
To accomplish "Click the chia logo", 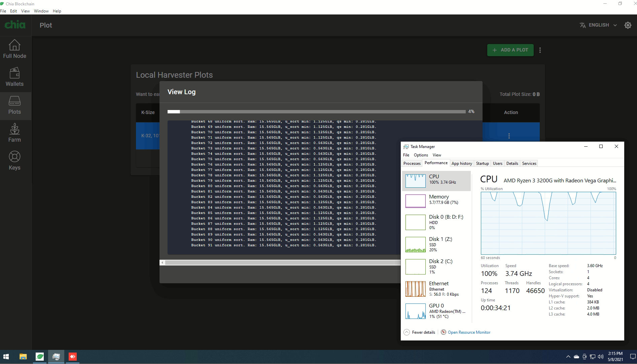I will [x=15, y=25].
